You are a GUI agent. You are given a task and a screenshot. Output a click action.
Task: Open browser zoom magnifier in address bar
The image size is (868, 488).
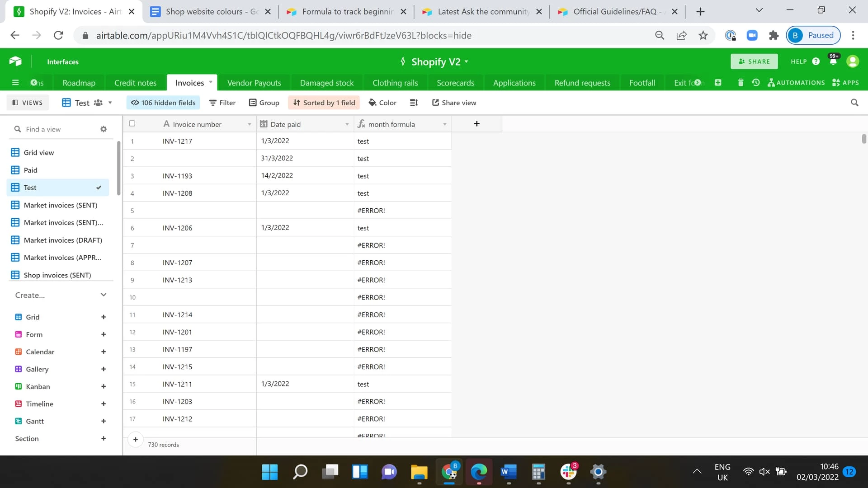point(660,35)
